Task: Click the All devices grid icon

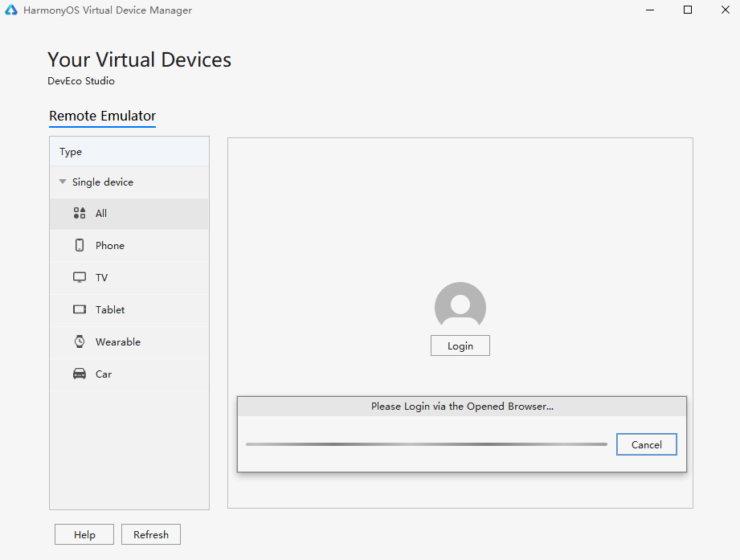Action: coord(80,213)
